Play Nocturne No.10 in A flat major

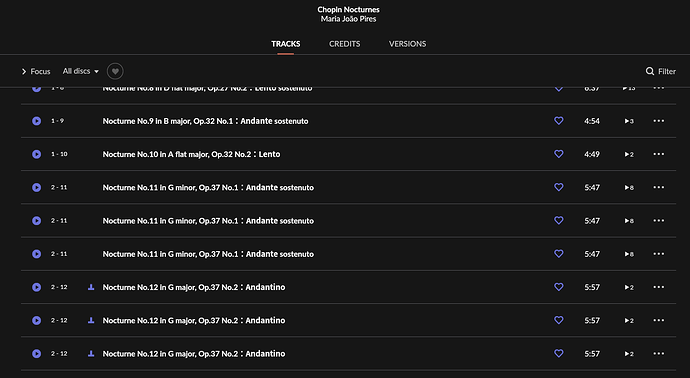pos(37,154)
